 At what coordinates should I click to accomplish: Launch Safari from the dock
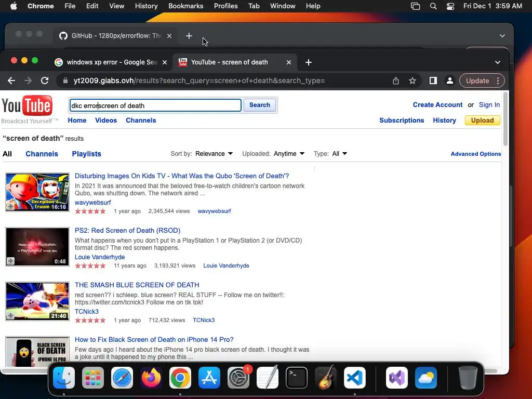tap(122, 378)
